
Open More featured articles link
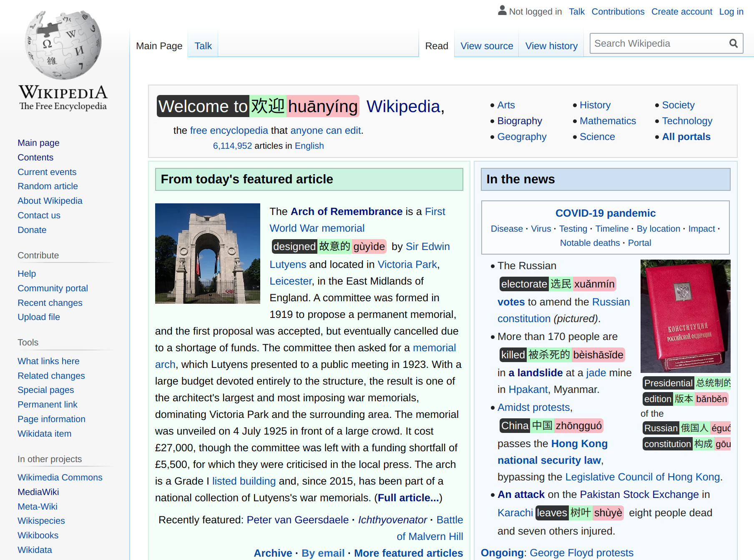coord(408,553)
